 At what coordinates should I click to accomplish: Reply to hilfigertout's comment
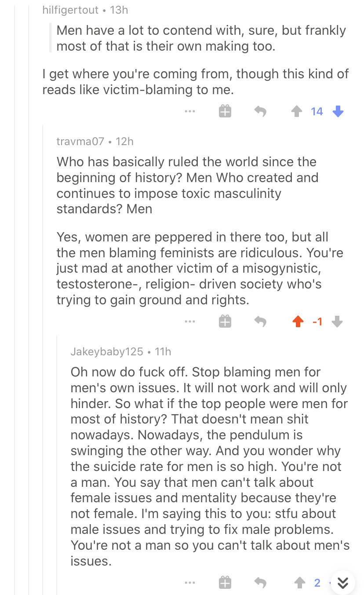coord(260,112)
